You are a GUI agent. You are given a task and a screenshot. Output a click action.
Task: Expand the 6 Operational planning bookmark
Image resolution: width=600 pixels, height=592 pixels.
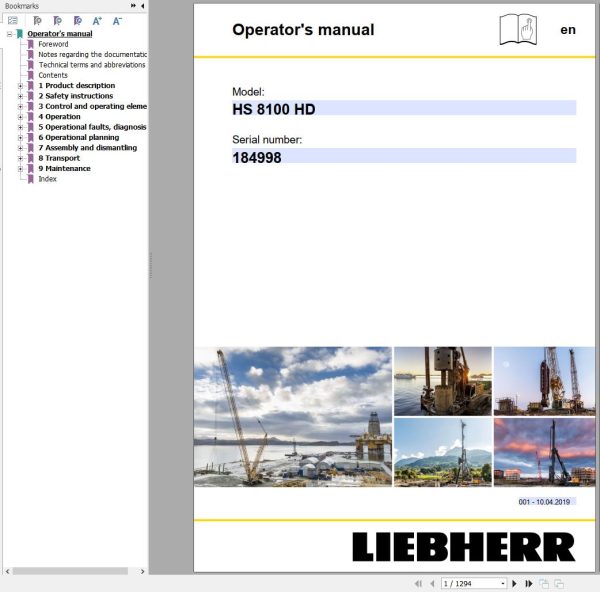(x=21, y=137)
